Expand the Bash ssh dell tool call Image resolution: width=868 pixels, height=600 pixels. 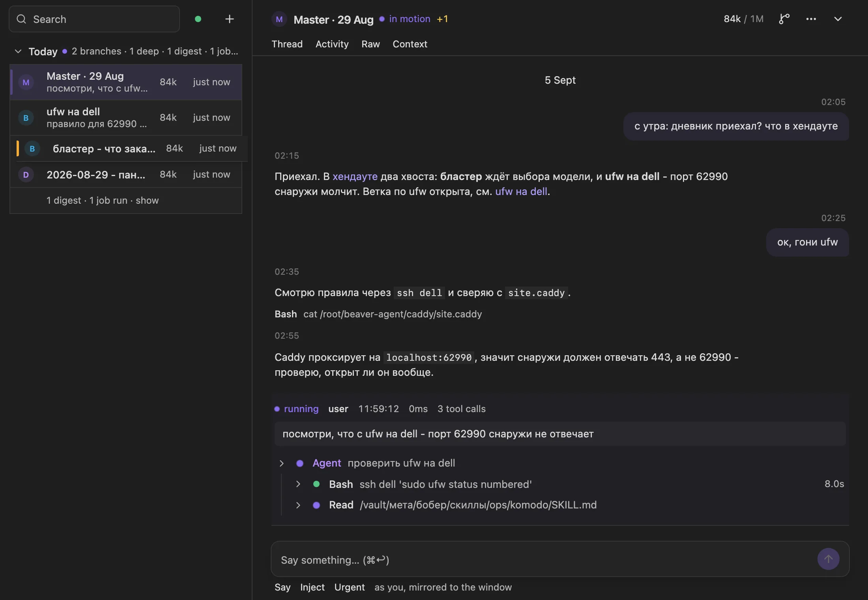(298, 484)
